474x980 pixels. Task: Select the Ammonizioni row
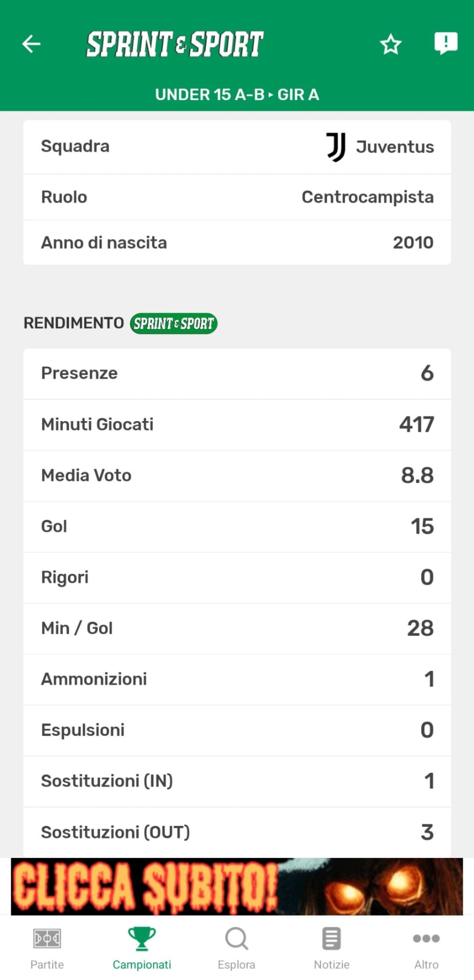pyautogui.click(x=237, y=679)
